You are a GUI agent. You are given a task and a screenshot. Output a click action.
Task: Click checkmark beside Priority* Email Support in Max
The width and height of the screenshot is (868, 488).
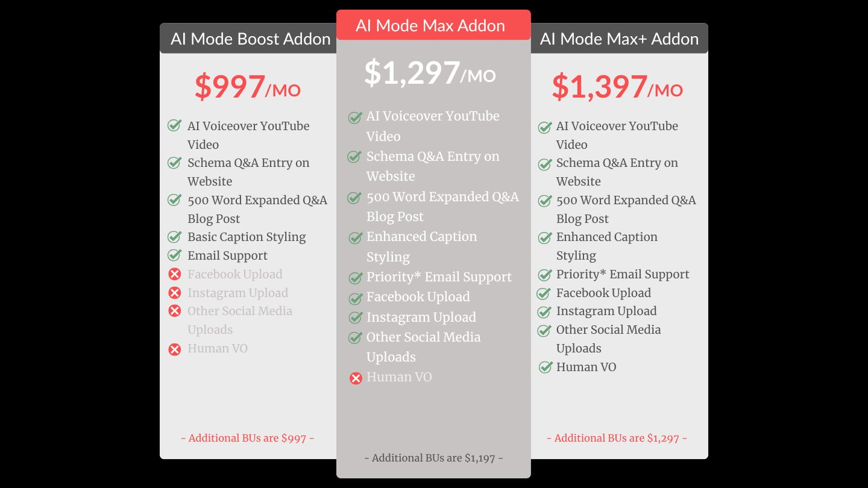point(356,278)
